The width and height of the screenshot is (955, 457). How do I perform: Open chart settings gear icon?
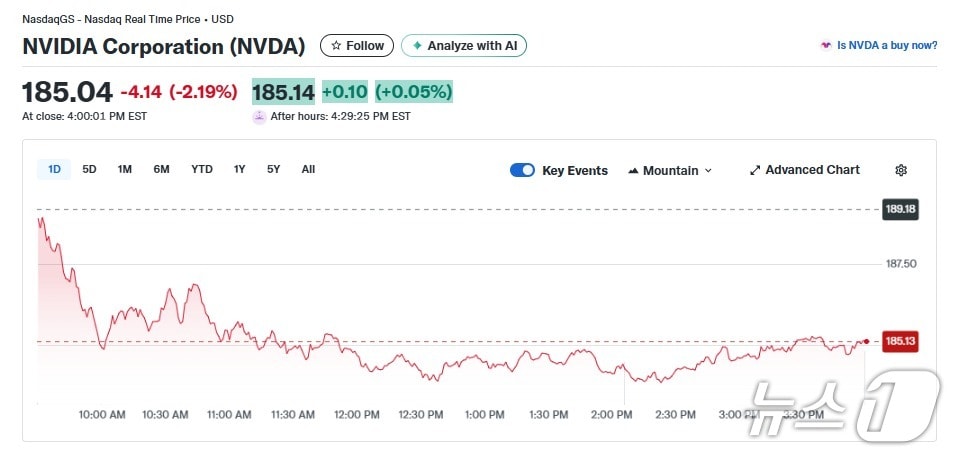coord(901,170)
